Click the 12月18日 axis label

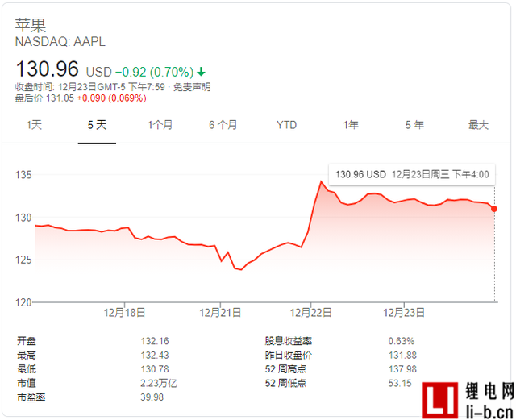(124, 312)
